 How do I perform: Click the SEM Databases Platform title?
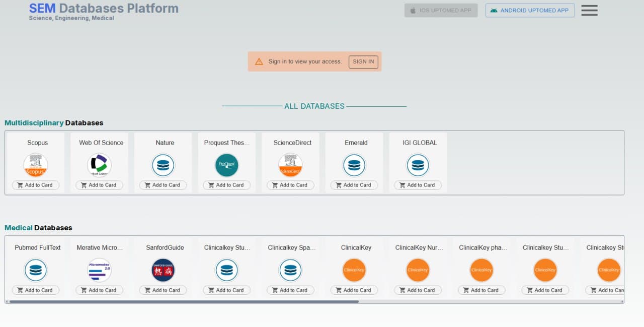[x=104, y=9]
